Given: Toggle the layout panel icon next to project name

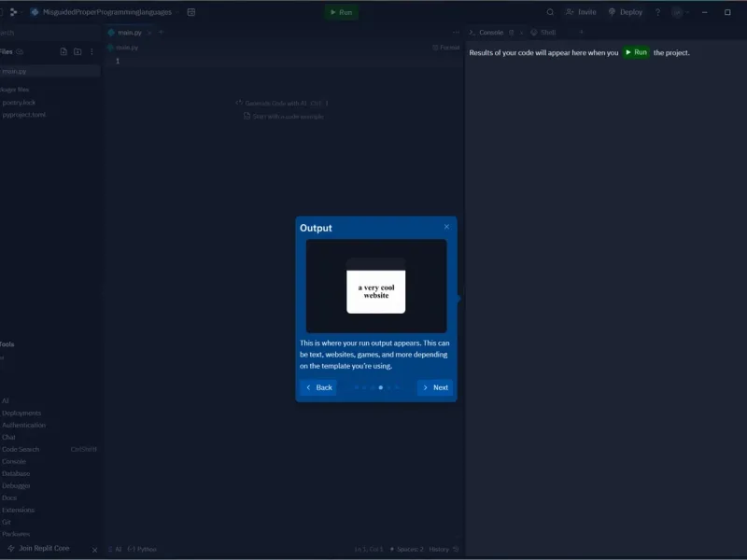Looking at the screenshot, I should [x=191, y=12].
